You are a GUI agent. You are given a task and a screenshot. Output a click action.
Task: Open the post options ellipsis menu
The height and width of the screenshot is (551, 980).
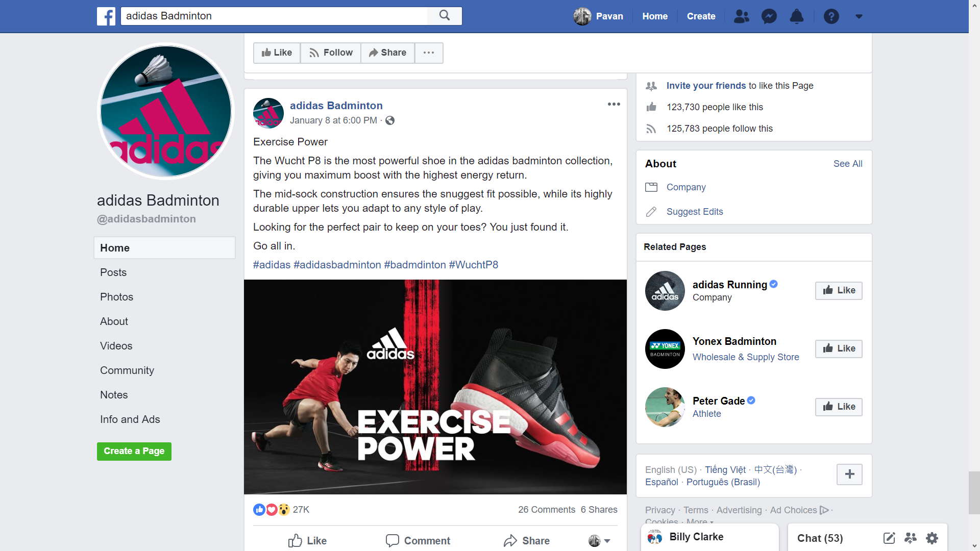[614, 104]
